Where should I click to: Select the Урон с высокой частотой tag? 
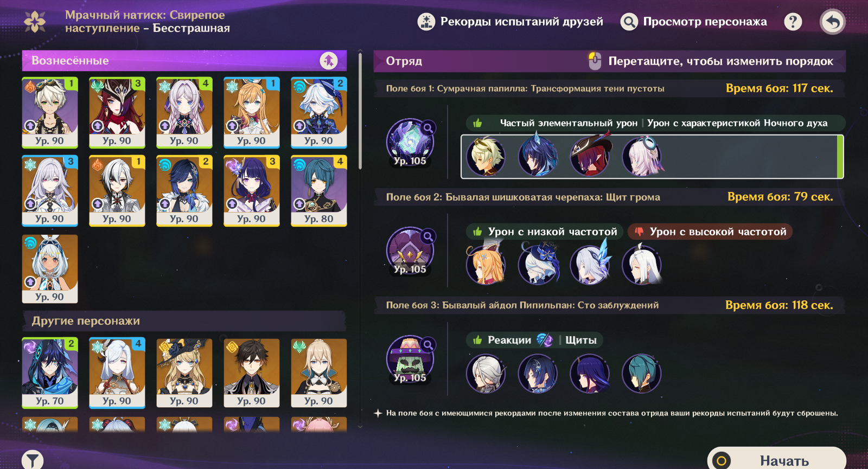coord(710,232)
